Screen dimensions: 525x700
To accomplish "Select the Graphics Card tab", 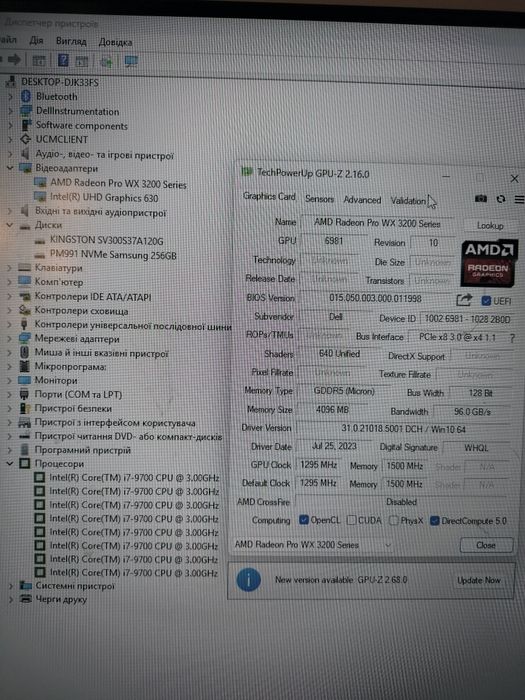I will pyautogui.click(x=269, y=196).
